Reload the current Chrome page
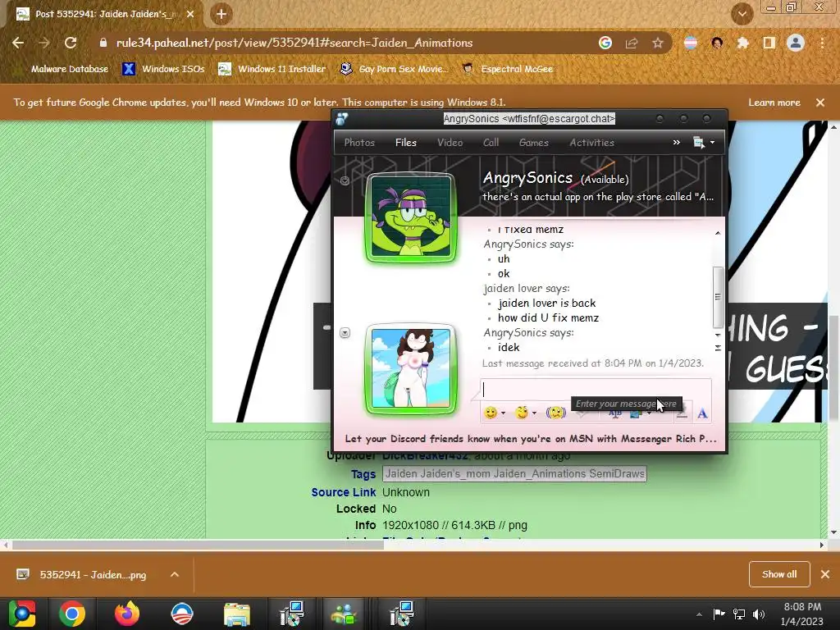The height and width of the screenshot is (630, 840). [71, 43]
